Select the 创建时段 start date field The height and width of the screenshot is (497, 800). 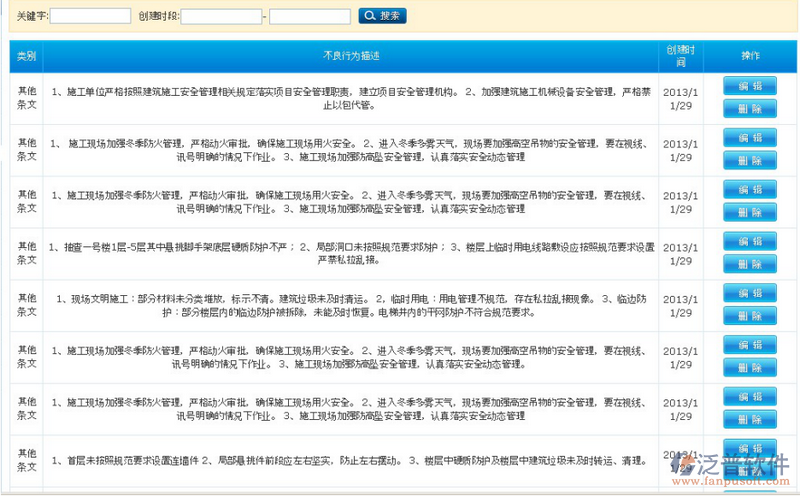(x=221, y=17)
